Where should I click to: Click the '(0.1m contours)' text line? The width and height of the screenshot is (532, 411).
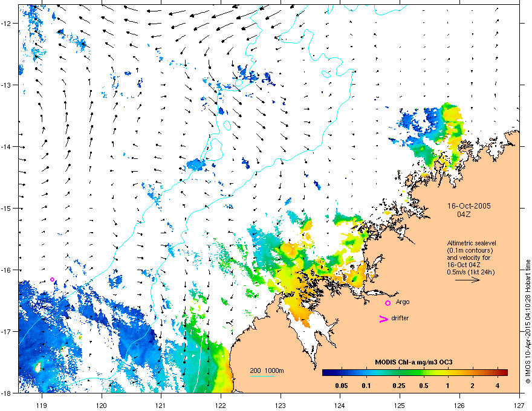pos(470,250)
